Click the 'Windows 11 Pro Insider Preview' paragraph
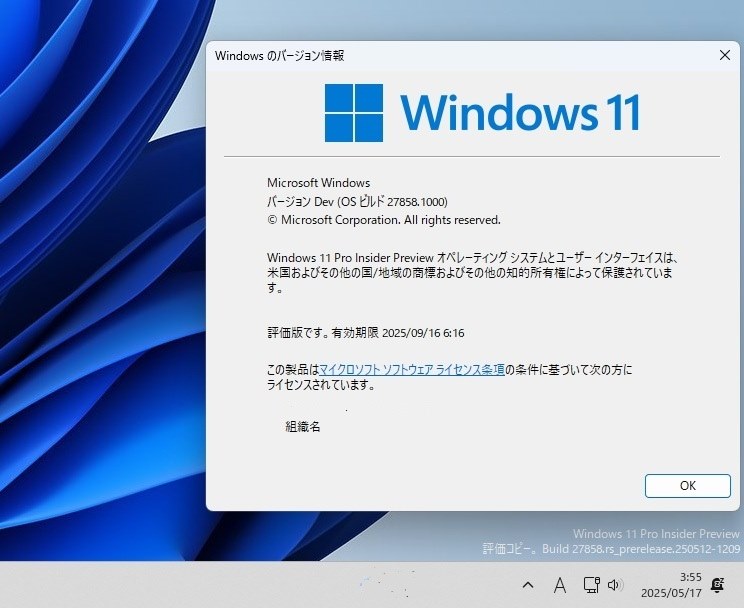The width and height of the screenshot is (744, 608). (x=472, y=272)
